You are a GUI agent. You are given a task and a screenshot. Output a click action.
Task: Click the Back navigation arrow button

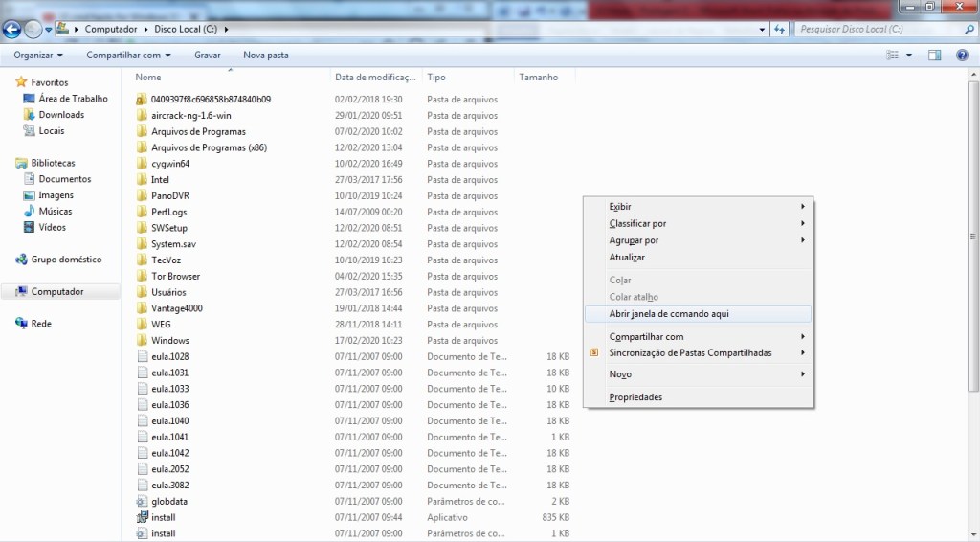point(12,29)
